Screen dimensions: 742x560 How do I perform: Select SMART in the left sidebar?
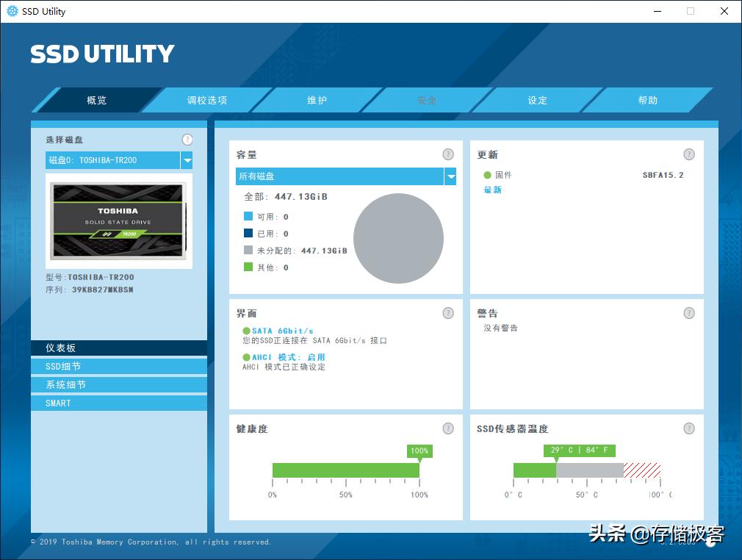(118, 403)
